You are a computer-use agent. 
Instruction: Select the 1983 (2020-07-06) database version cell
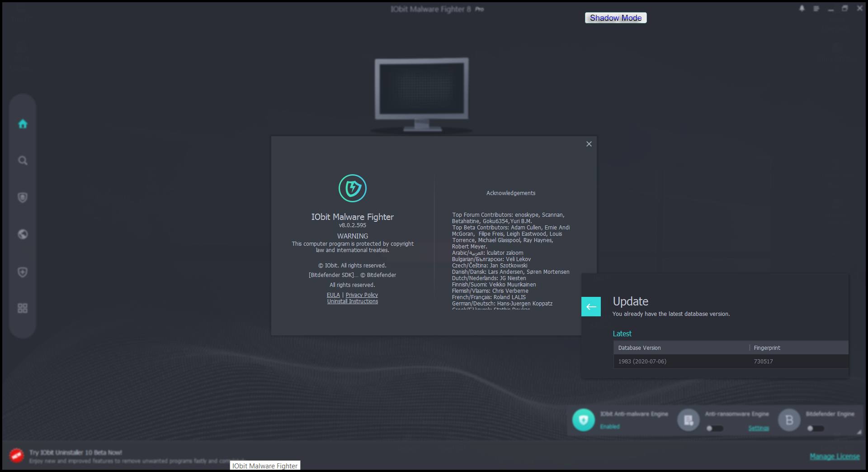[642, 361]
